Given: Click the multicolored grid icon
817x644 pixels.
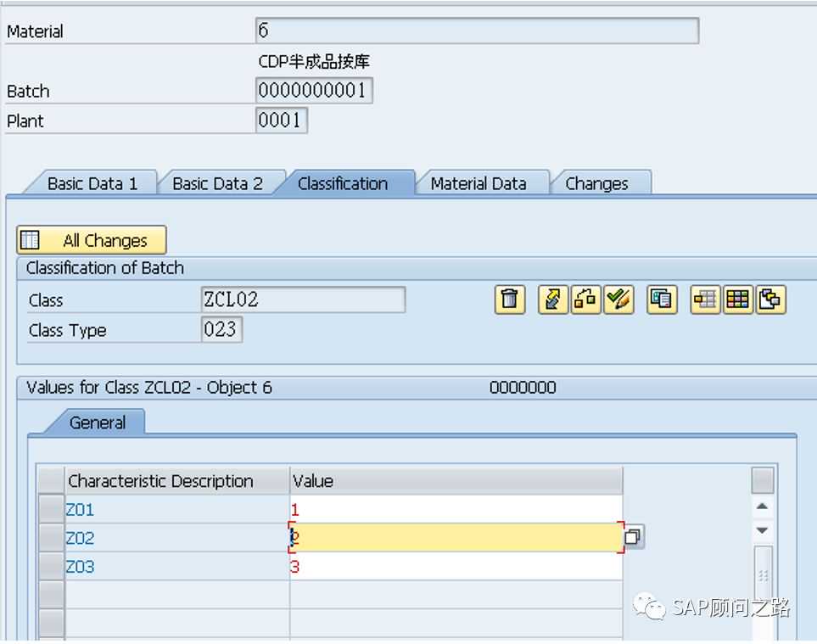Looking at the screenshot, I should click(738, 300).
